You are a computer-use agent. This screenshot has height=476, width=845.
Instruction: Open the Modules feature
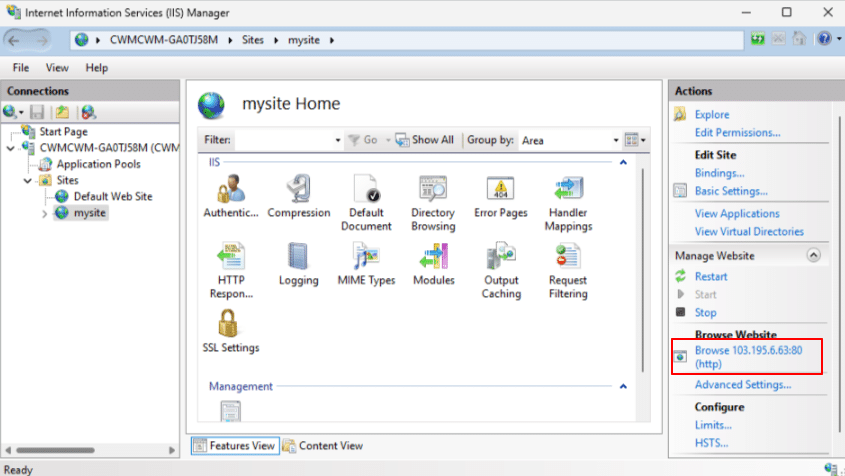pos(433,263)
